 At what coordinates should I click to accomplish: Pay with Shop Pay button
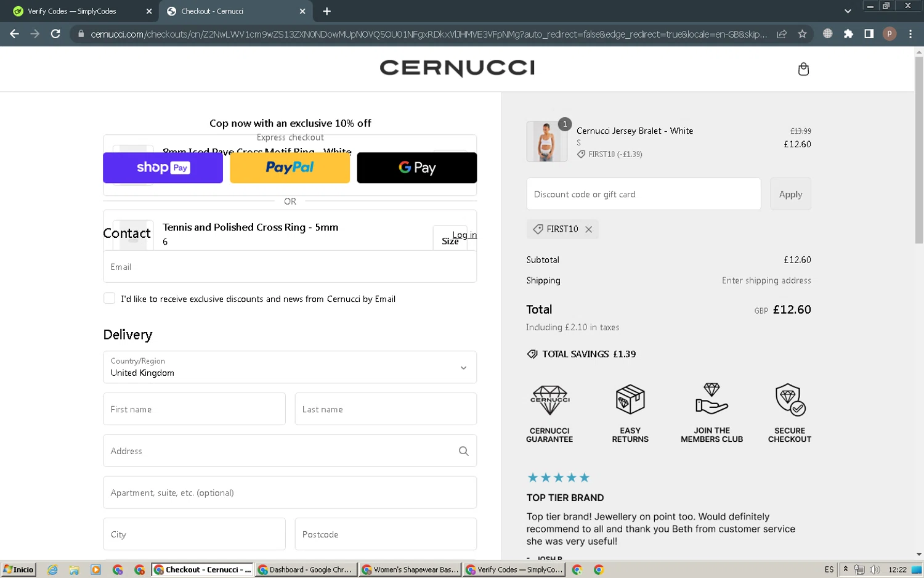(x=163, y=168)
